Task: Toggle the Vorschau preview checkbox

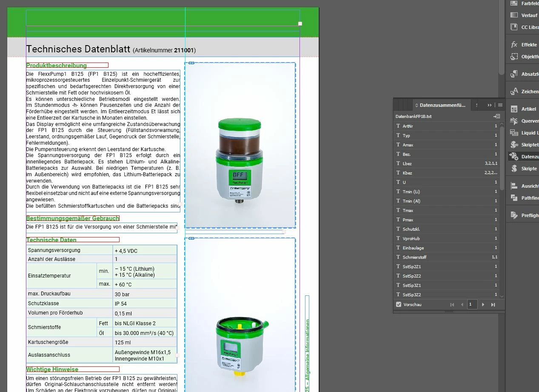Action: coord(399,305)
